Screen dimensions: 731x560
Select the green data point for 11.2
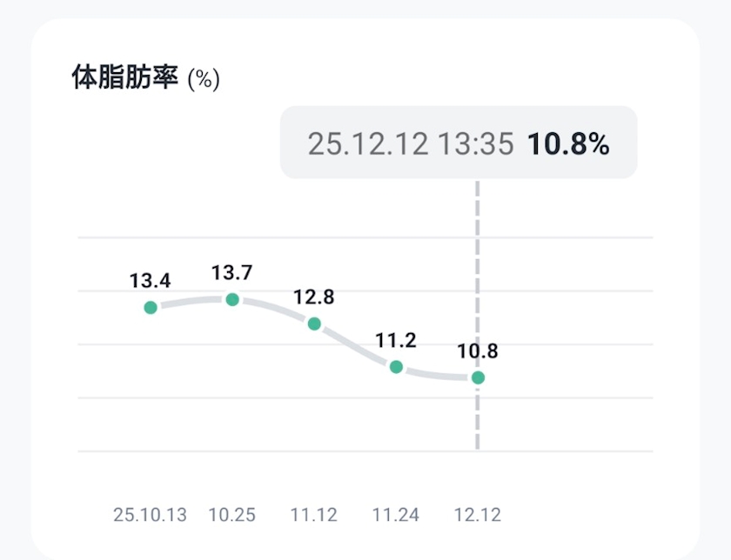tap(396, 367)
